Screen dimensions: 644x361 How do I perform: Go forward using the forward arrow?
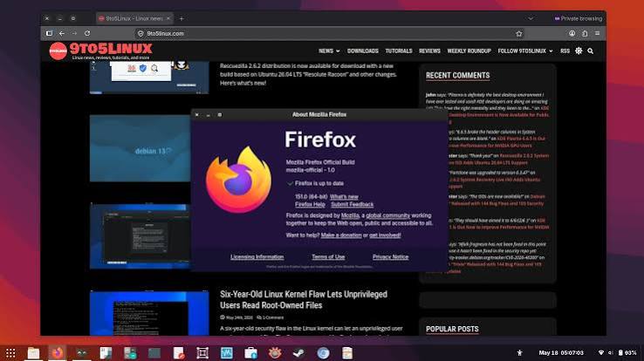74,33
